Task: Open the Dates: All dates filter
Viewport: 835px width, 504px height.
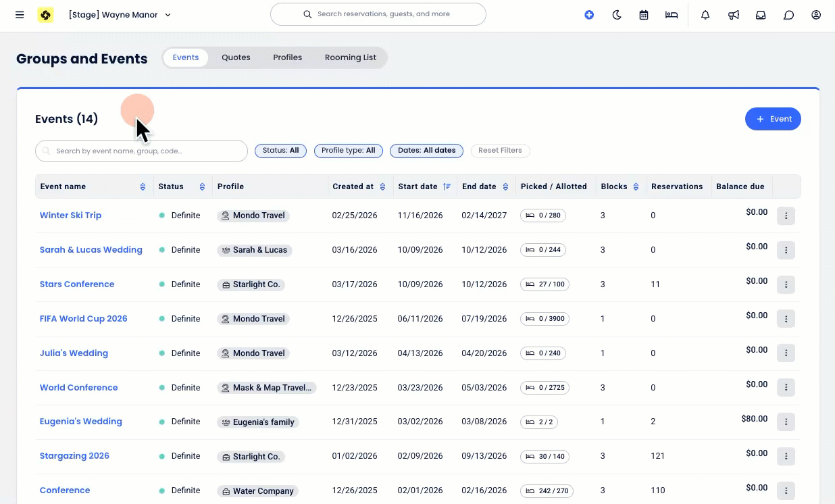Action: coord(426,151)
